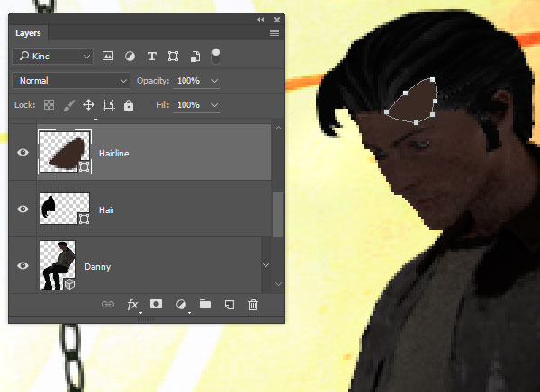This screenshot has width=540, height=392.
Task: Collapse panel to icons double arrow
Action: pos(261,20)
